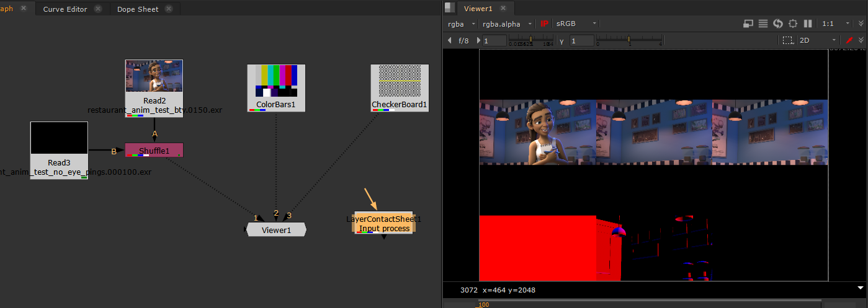This screenshot has width=868, height=308.
Task: Open the sRGB viewer process dropdown
Action: (x=576, y=24)
